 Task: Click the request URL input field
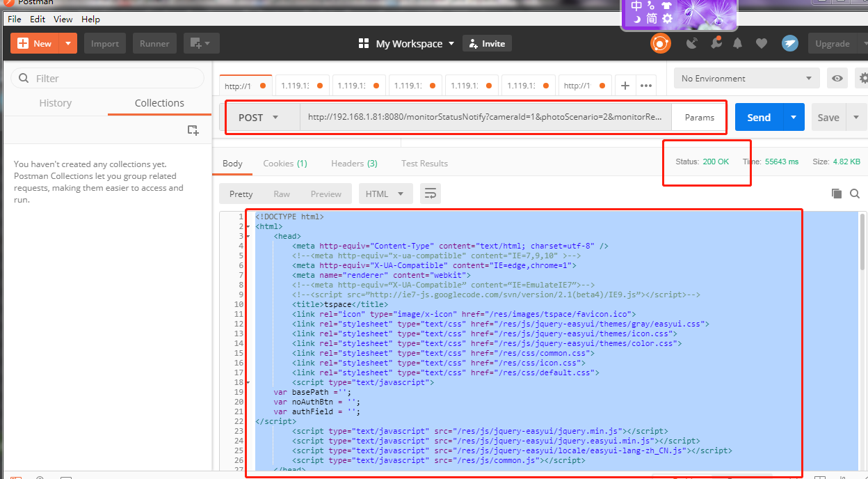point(485,117)
